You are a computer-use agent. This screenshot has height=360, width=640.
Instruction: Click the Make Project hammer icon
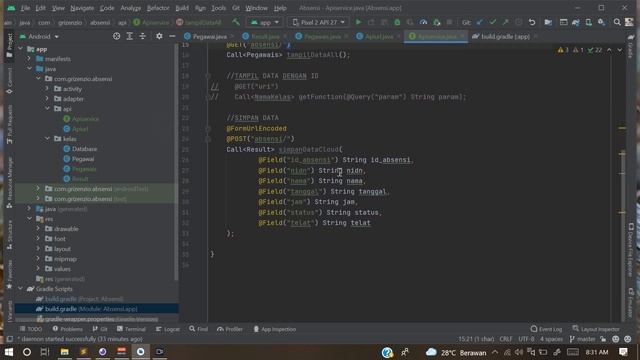[x=236, y=22]
